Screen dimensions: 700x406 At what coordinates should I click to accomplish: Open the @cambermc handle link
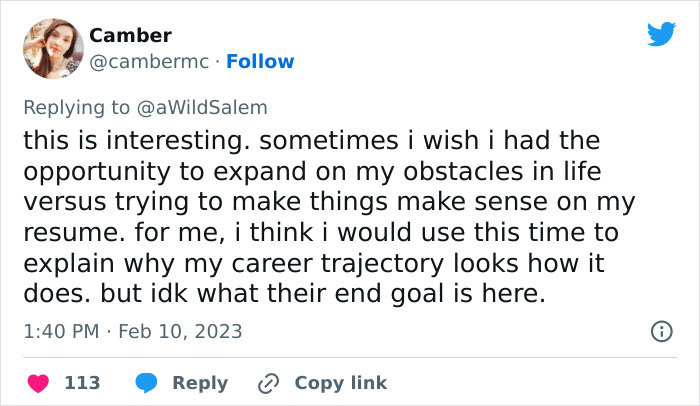(149, 62)
